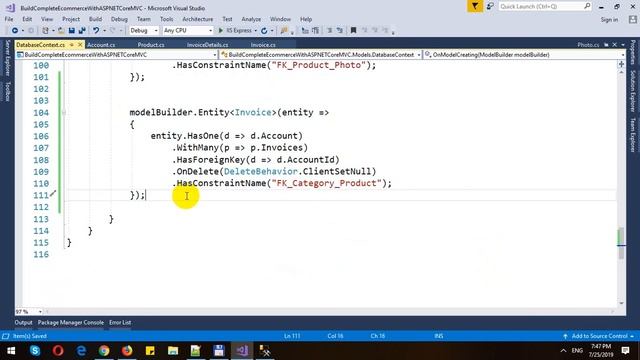Screen dimensions: 640x360
Task: Open the Tools menu
Action: (167, 19)
